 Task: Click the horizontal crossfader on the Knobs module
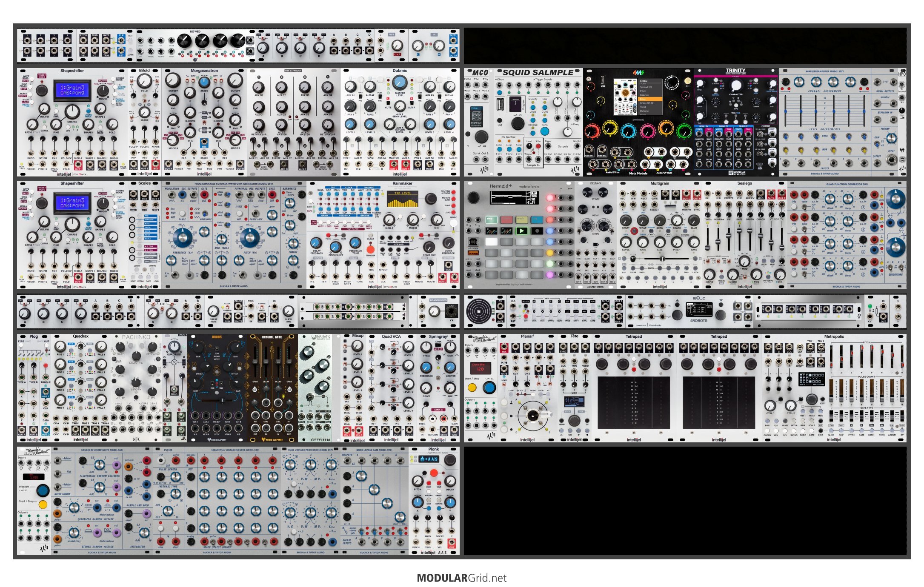click(217, 401)
